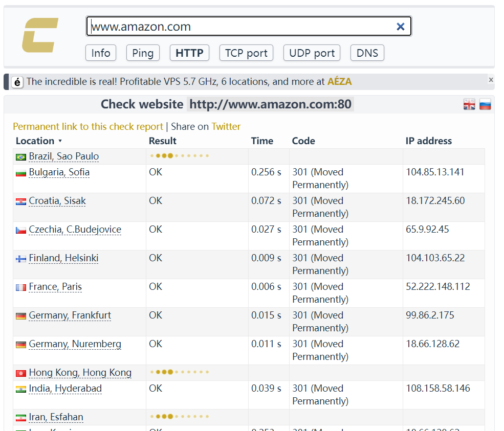Select IP address 18.66.128.62
Screen dimensions: 504x431
point(433,344)
